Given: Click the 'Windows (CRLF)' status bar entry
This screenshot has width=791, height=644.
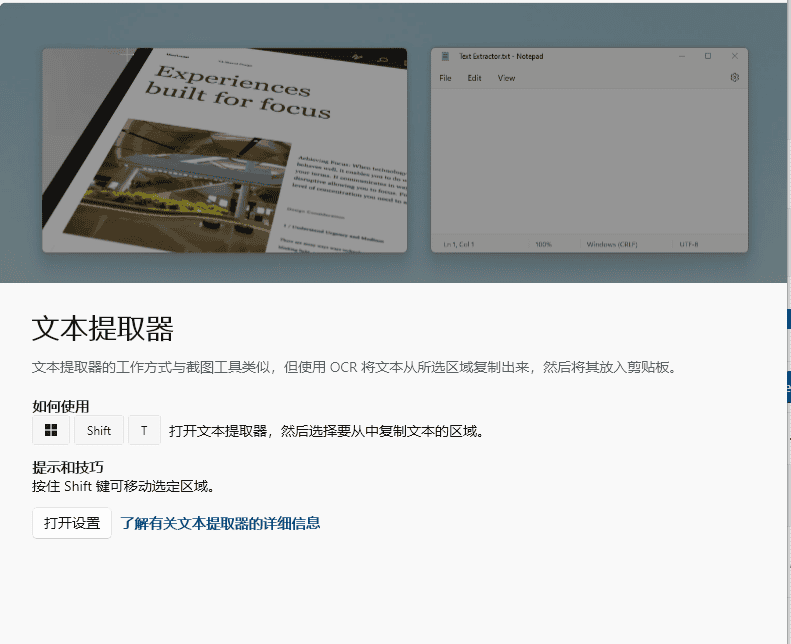Looking at the screenshot, I should [612, 245].
